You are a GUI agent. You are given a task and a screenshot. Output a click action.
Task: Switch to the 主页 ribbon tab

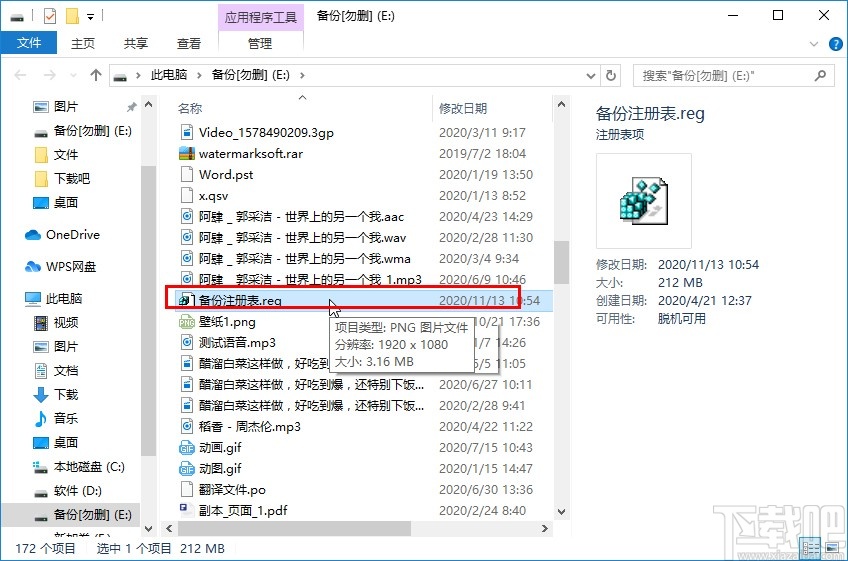pyautogui.click(x=83, y=43)
